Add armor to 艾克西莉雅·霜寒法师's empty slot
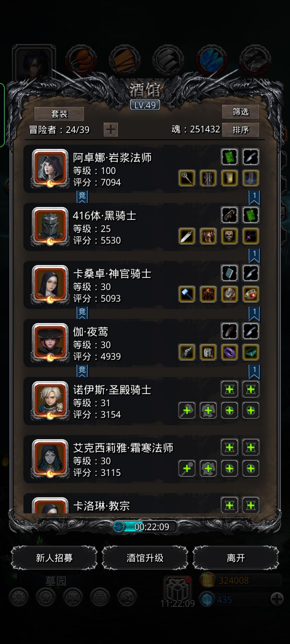The image size is (290, 644). click(x=208, y=469)
